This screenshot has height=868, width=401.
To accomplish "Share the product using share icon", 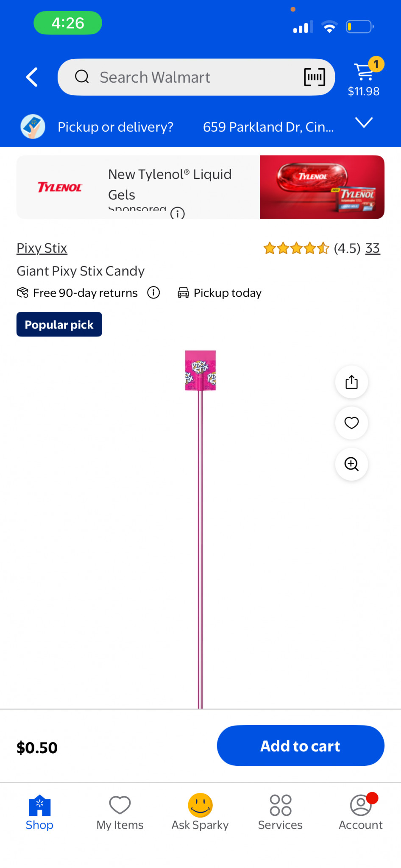I will point(351,382).
